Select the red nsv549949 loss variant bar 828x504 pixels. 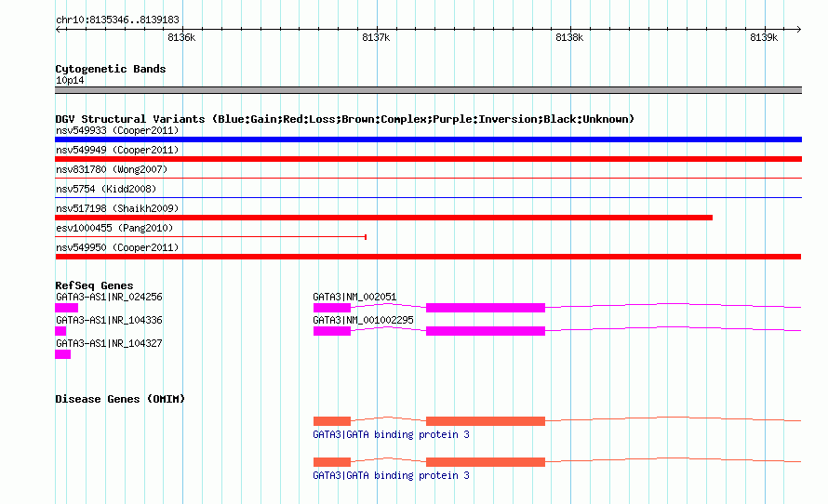tap(428, 159)
